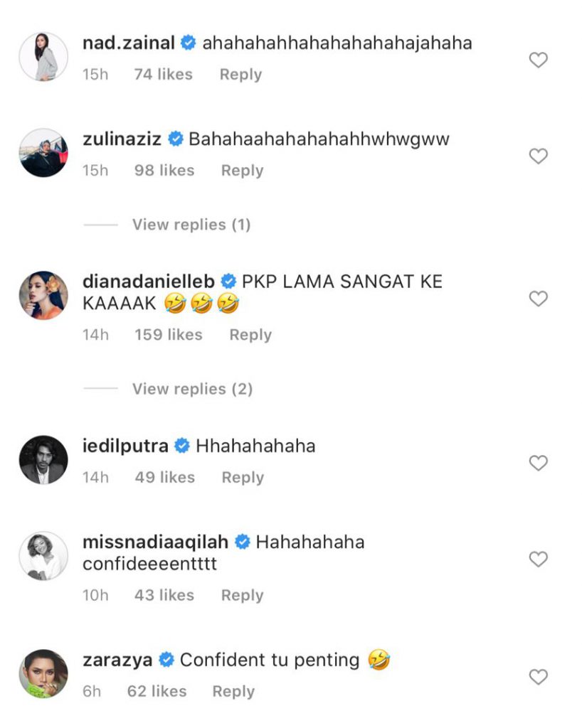Open missnadiaaqilah's profile avatar
582x728 pixels.
43,555
